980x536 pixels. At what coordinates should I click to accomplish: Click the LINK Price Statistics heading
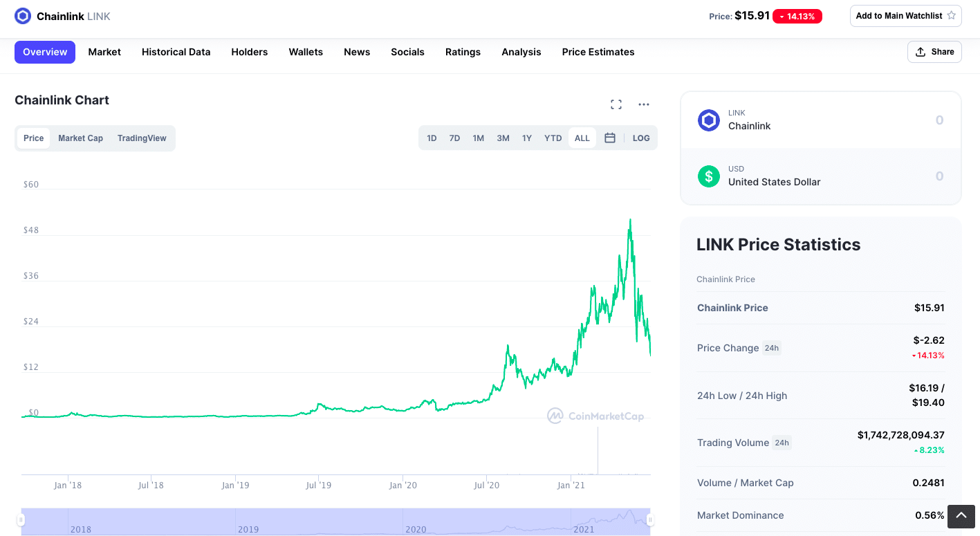pos(778,244)
